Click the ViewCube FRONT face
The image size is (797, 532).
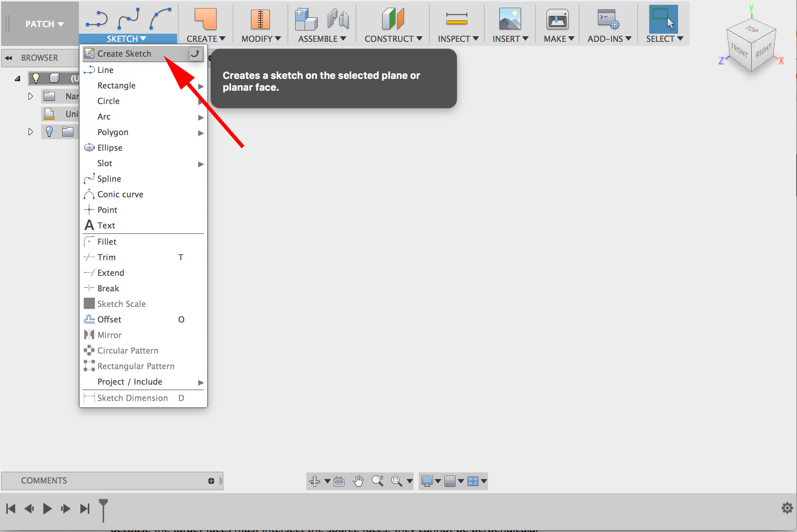click(x=739, y=51)
